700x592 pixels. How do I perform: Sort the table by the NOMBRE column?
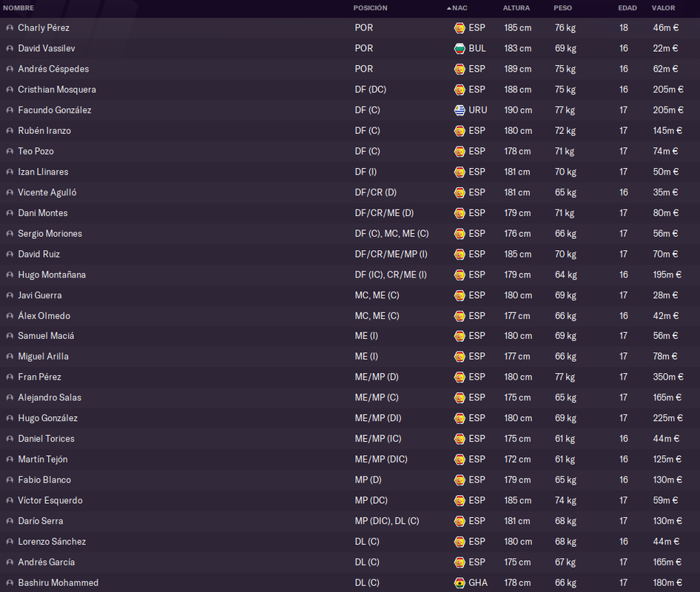[x=18, y=8]
